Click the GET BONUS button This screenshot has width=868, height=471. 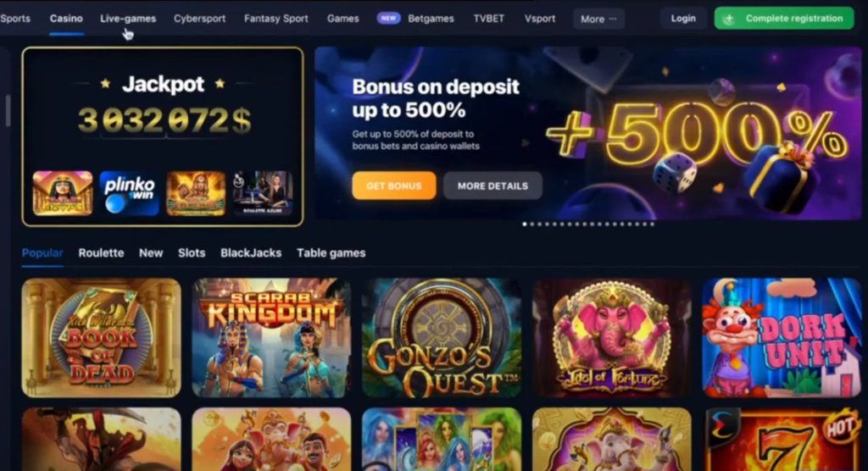(x=394, y=186)
